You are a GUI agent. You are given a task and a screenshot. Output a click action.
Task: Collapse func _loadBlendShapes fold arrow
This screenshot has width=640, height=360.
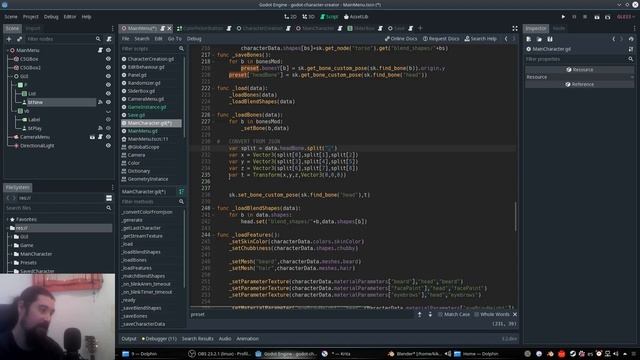coord(214,208)
